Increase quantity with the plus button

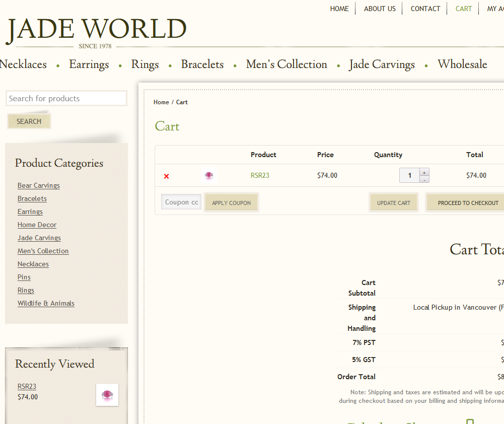(x=424, y=172)
